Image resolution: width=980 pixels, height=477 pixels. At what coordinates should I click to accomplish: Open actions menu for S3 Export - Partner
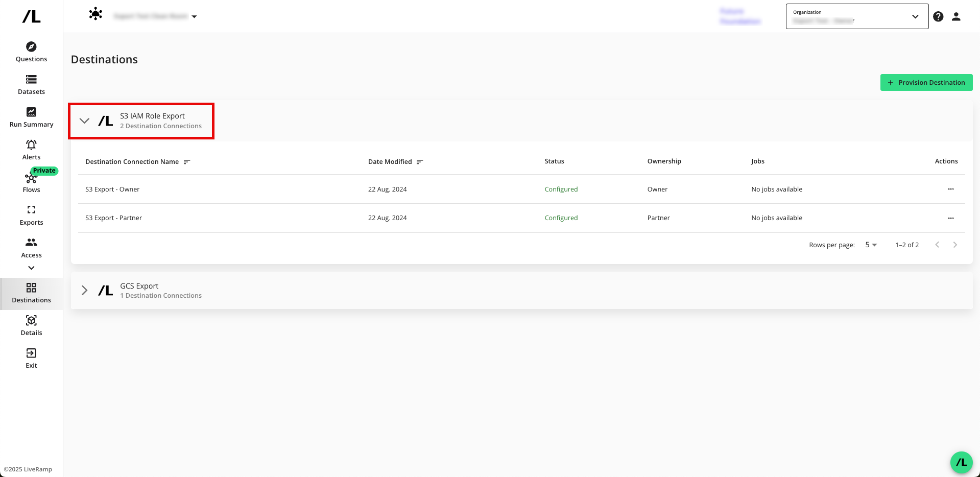(x=950, y=218)
